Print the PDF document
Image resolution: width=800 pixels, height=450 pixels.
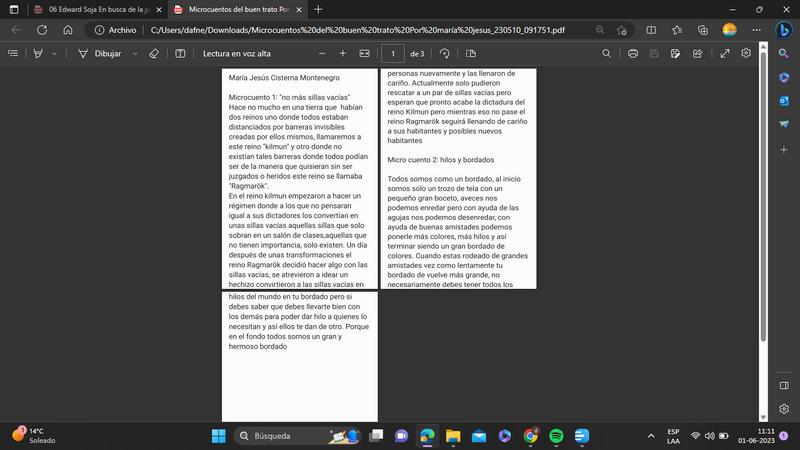(633, 53)
